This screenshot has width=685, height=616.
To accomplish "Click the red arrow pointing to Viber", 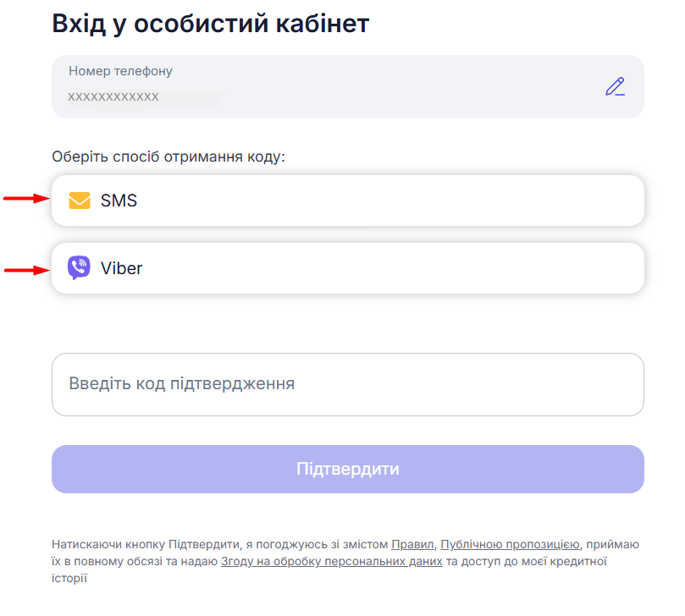I will (24, 270).
